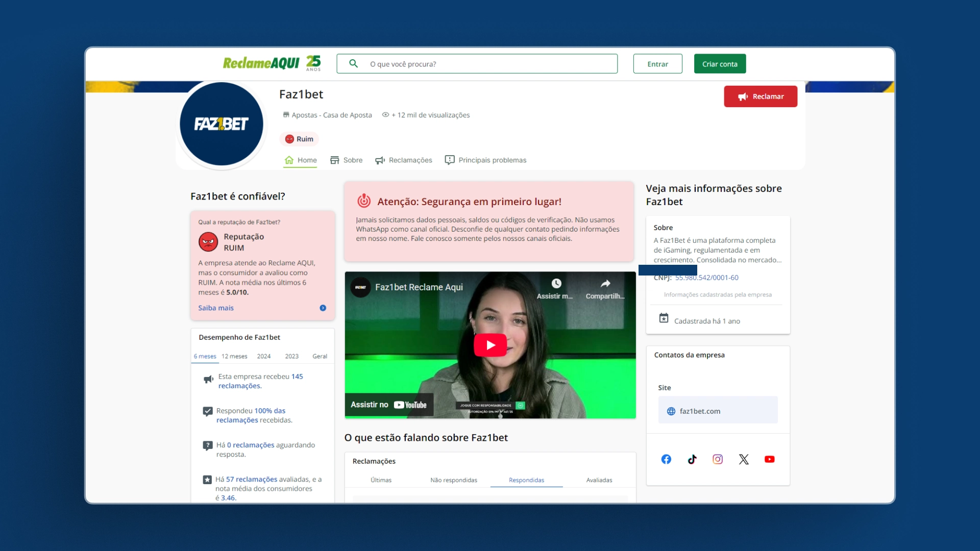The width and height of the screenshot is (980, 551).
Task: Open the TikTok social icon
Action: pos(692,459)
